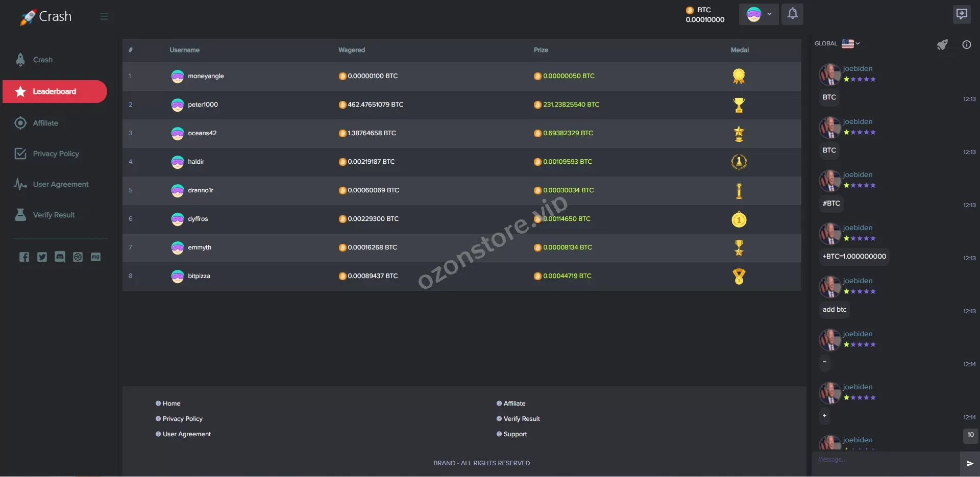This screenshot has height=477, width=980.
Task: Collapse sidebar with hamburger menu icon
Action: [104, 16]
